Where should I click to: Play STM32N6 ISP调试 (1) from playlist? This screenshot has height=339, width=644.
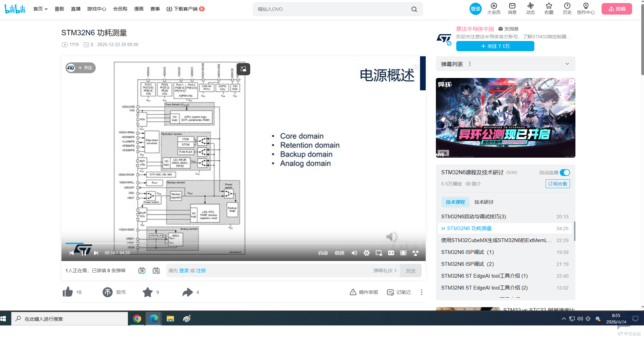click(x=504, y=252)
